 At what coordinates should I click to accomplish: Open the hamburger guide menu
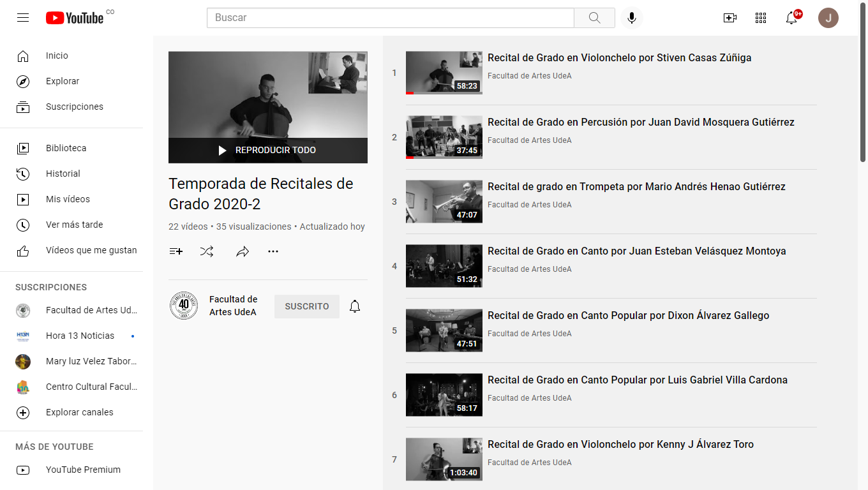point(23,18)
